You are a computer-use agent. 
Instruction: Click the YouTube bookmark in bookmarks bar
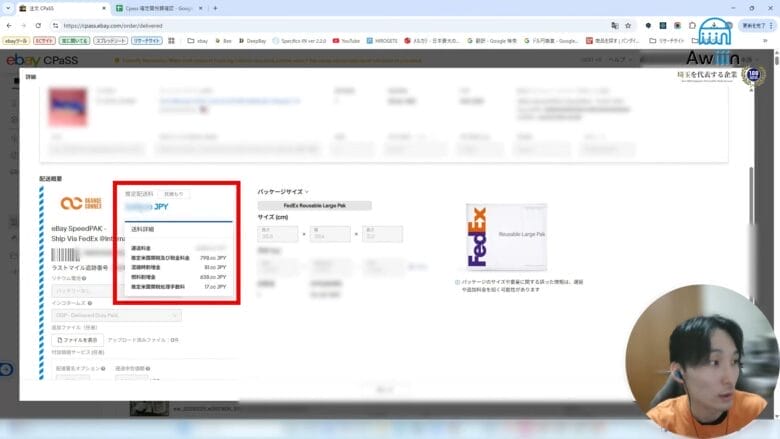point(345,41)
